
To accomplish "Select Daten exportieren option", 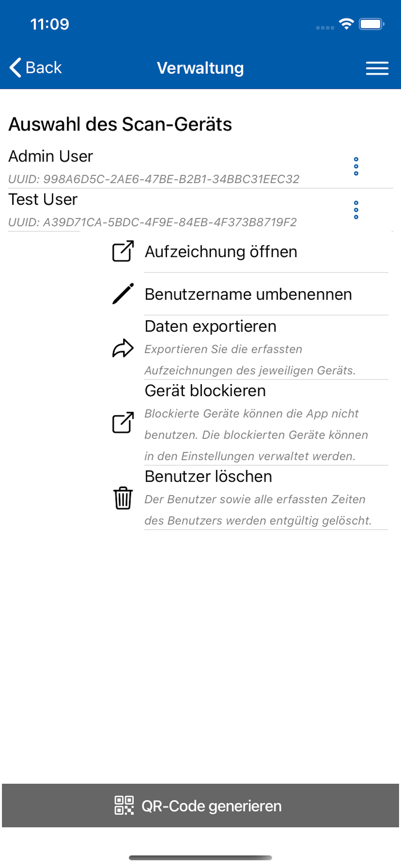I will (210, 326).
